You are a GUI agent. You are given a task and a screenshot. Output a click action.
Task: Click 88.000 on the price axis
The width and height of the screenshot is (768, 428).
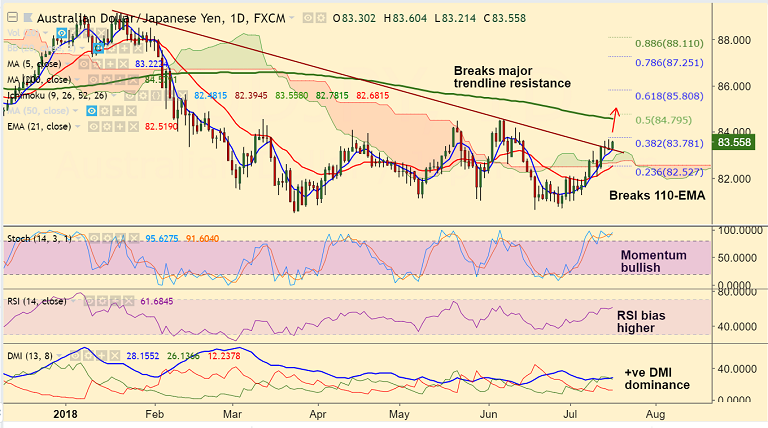click(734, 40)
